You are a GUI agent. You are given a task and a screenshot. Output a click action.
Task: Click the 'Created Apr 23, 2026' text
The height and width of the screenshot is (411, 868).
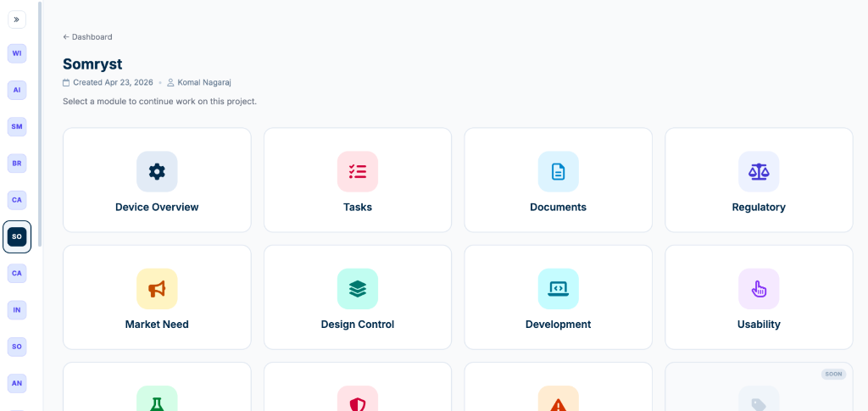[x=113, y=82]
